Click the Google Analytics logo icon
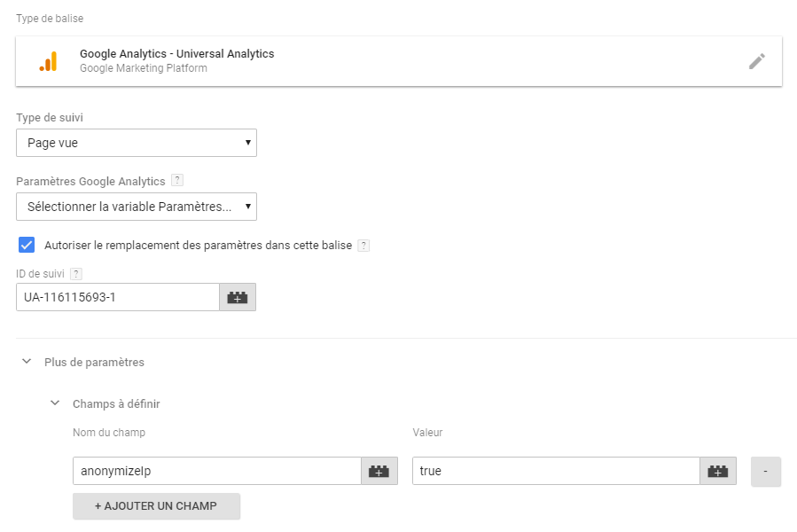 (x=48, y=61)
